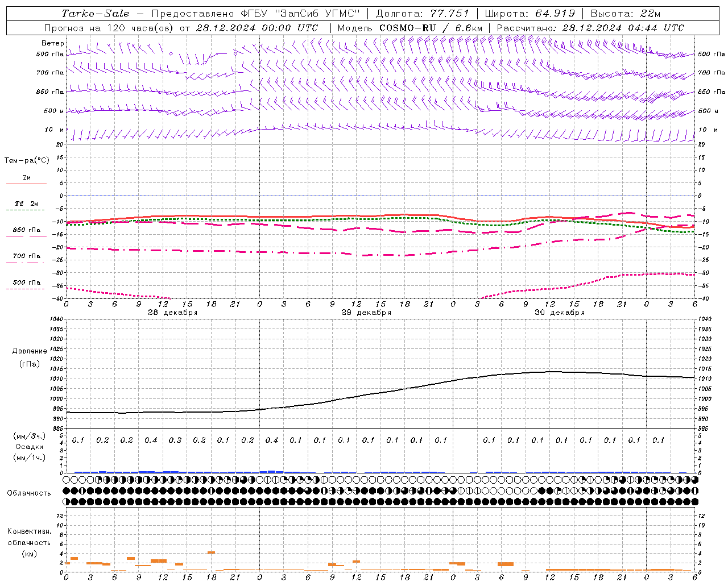728x582 pixels.
Task: Select the provider text ФГБУ "ЗапСиб УГМС"
Action: (301, 14)
